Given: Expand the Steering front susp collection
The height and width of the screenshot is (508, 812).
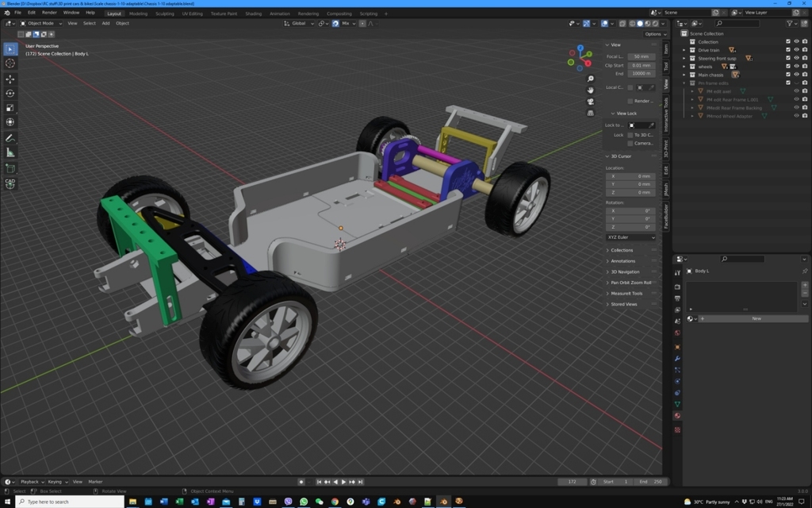Looking at the screenshot, I should (x=684, y=58).
